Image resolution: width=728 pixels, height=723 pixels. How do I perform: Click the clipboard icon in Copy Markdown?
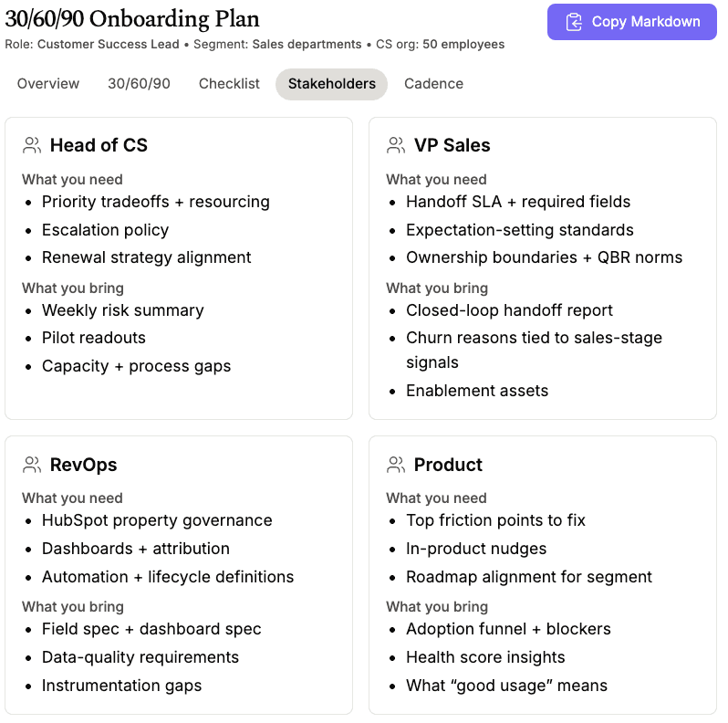[574, 22]
